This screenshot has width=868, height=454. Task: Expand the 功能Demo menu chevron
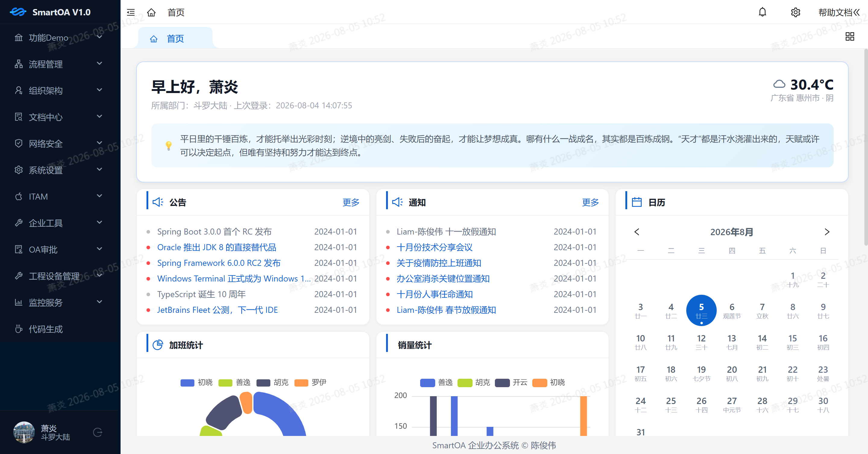point(99,37)
